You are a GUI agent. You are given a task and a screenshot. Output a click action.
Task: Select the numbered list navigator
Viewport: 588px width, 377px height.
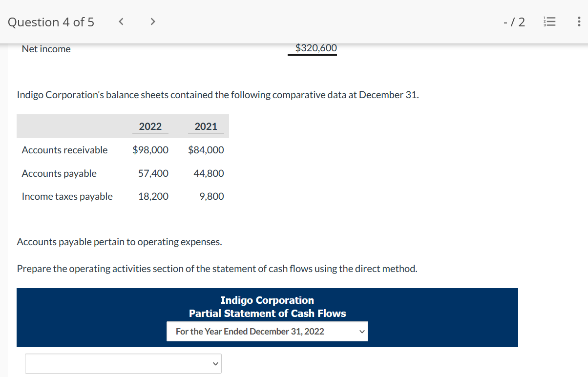point(549,21)
